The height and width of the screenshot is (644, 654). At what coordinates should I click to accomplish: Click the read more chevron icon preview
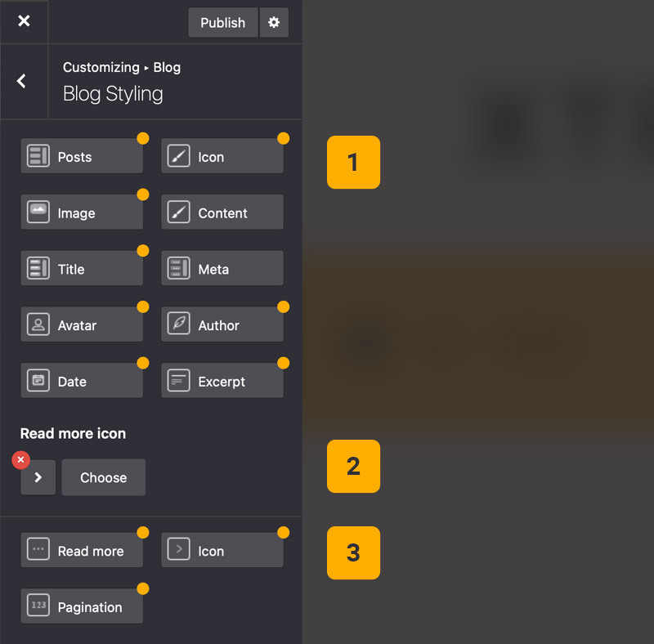click(x=38, y=478)
